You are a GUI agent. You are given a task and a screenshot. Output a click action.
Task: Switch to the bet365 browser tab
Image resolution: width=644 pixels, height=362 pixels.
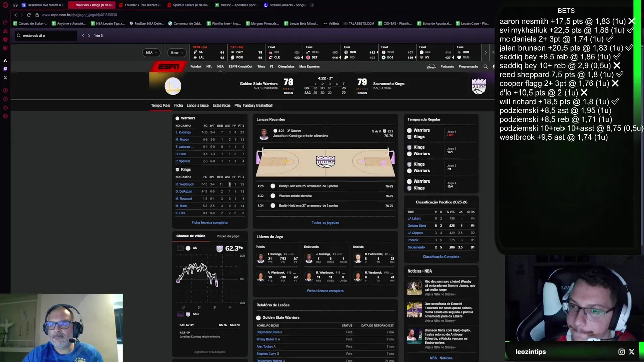pos(236,5)
